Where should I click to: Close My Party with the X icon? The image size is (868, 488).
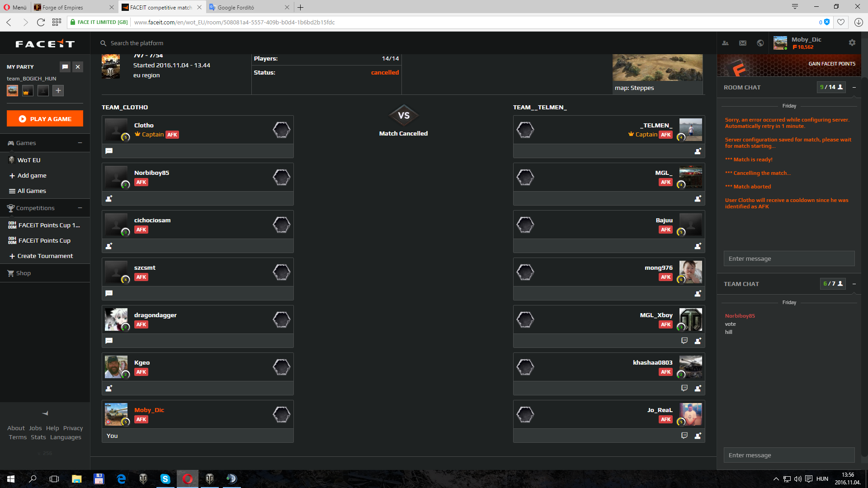coord(78,67)
